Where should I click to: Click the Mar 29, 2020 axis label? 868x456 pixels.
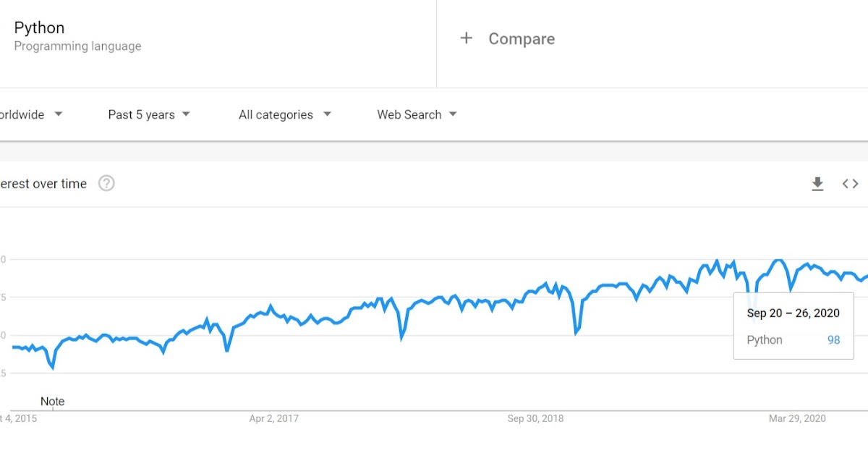[x=797, y=418]
